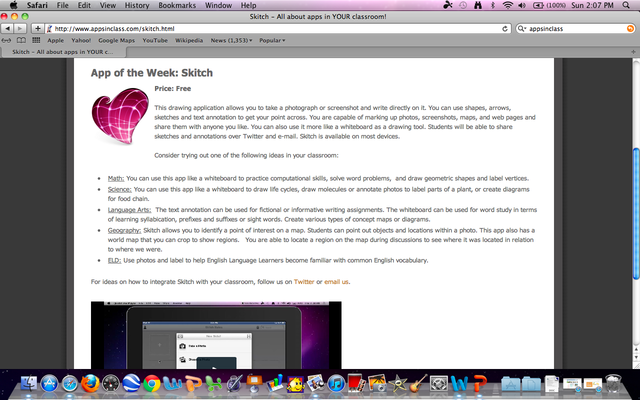Click the scrollbar down arrow
The image size is (640, 400).
point(636,358)
